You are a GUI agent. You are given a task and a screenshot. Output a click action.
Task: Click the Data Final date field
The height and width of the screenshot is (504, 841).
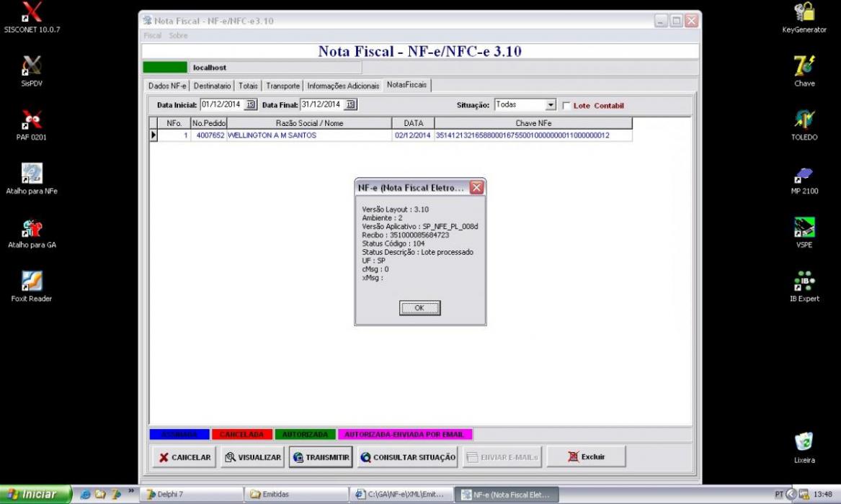(x=322, y=105)
